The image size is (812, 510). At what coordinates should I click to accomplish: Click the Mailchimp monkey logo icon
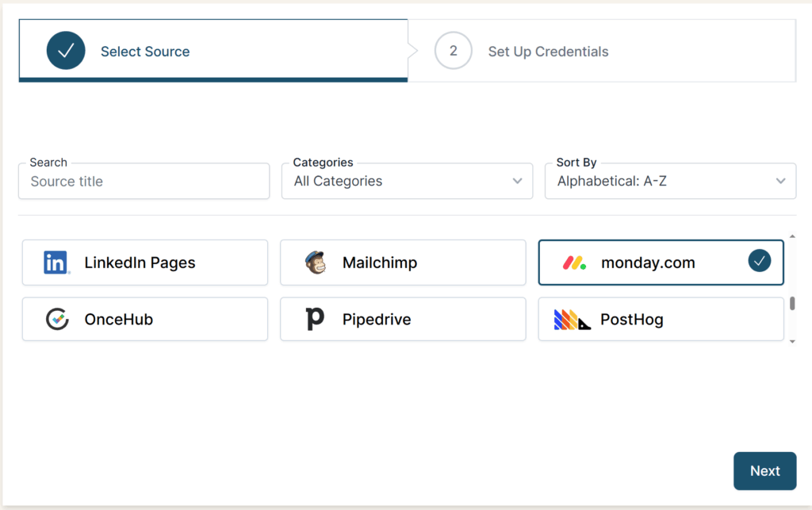[x=315, y=263]
